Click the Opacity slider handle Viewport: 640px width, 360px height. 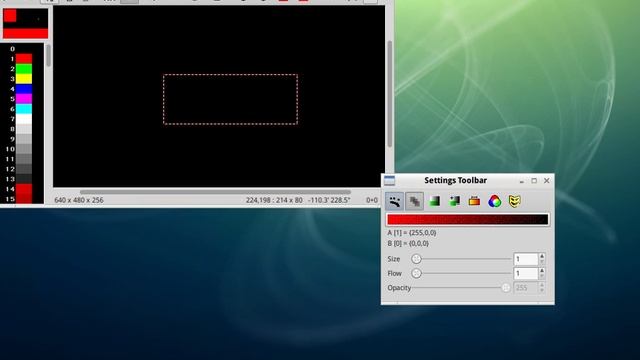point(506,288)
